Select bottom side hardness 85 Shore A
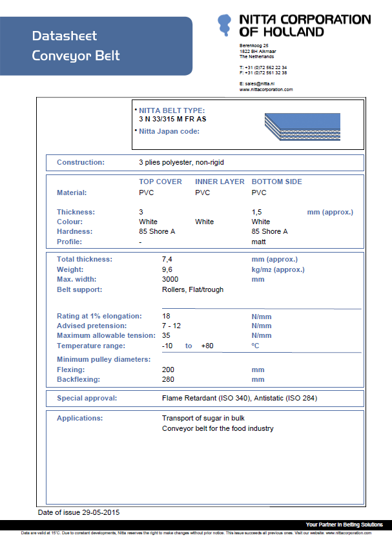Screen dimensions: 392x553 click(270, 231)
